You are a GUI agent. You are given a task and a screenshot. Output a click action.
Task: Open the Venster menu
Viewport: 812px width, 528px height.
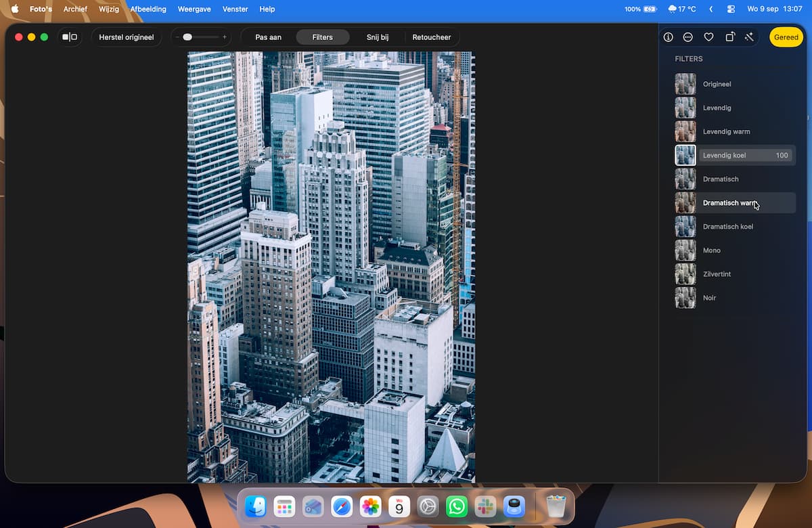[235, 9]
